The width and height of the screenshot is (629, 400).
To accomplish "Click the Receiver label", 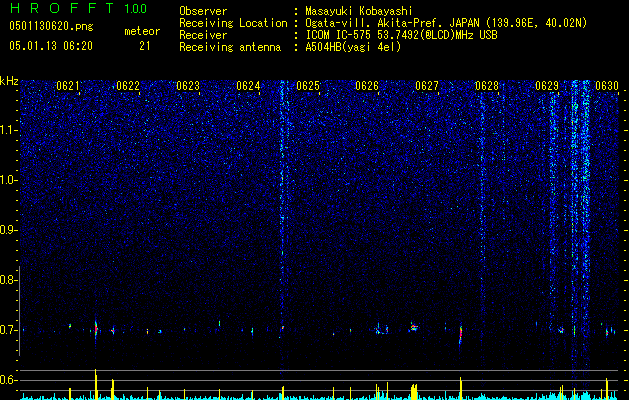I will click(x=203, y=35).
